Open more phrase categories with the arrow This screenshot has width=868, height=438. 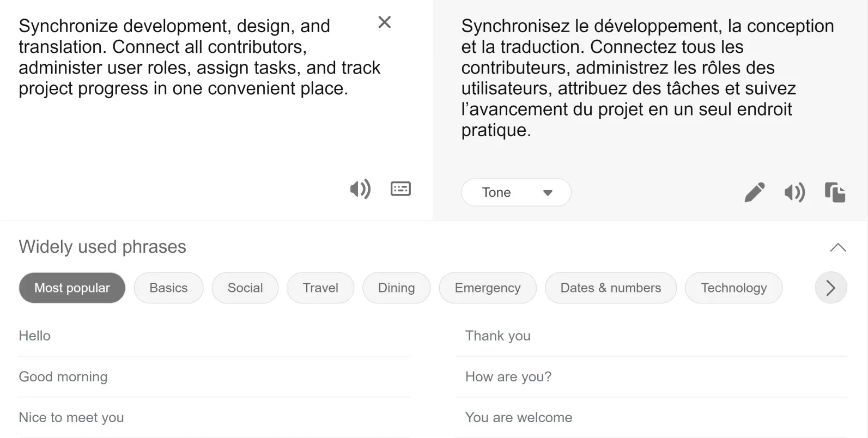[x=830, y=288]
